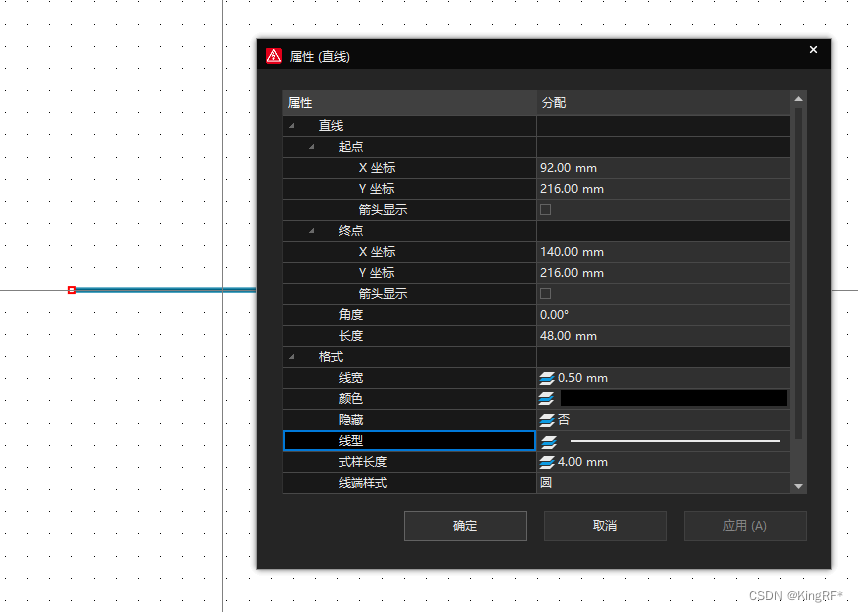Select the 式样长度 property label
This screenshot has height=612, width=858.
[363, 462]
